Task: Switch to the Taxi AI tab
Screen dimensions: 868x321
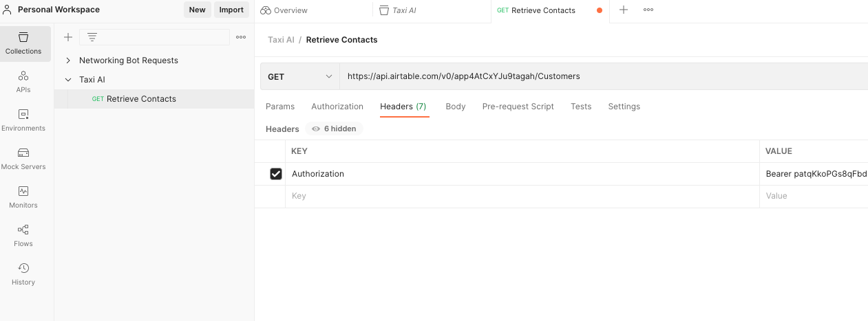Action: [397, 10]
